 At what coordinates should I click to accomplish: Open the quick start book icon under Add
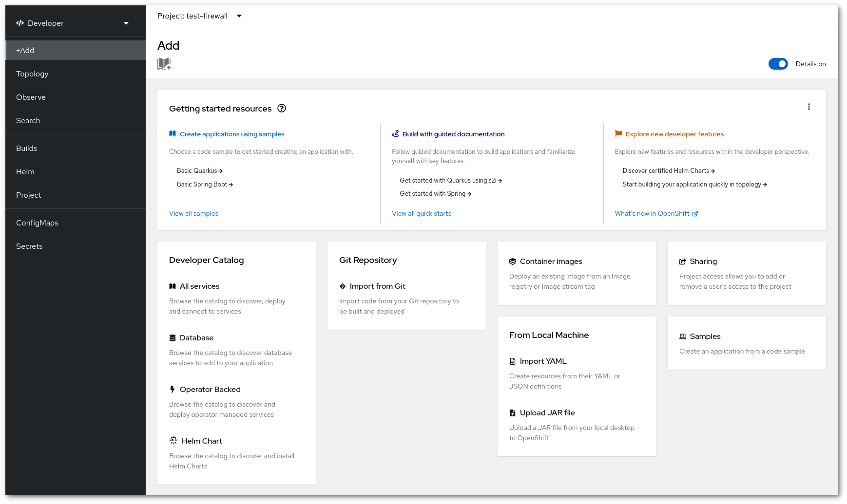tap(164, 64)
